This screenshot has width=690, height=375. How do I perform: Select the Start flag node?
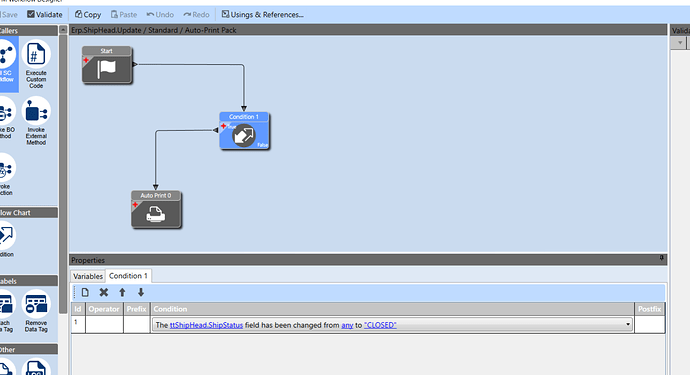pos(107,65)
